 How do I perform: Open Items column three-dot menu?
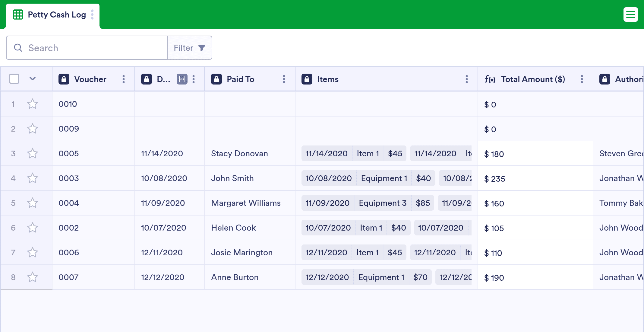(x=466, y=79)
